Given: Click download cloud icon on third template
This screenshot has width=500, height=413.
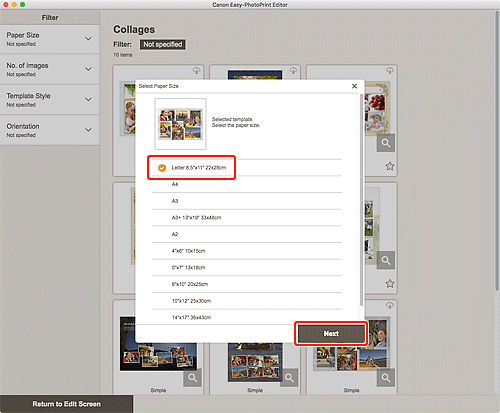Looking at the screenshot, I should pyautogui.click(x=390, y=70).
